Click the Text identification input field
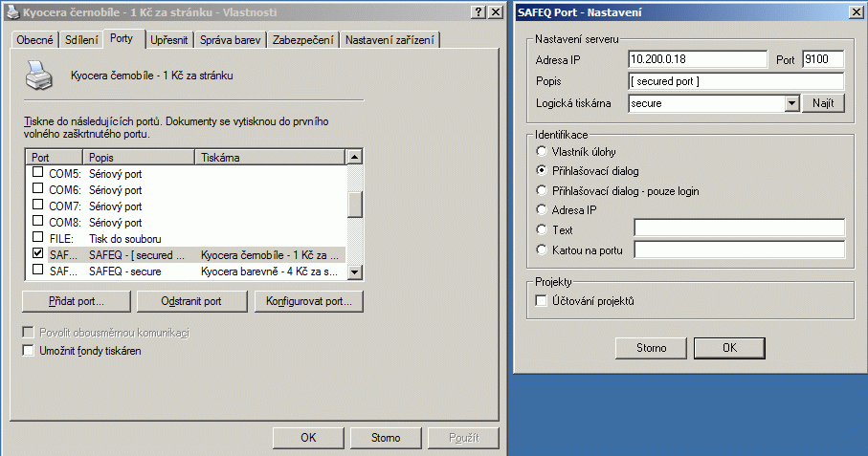The image size is (868, 456). tap(740, 228)
